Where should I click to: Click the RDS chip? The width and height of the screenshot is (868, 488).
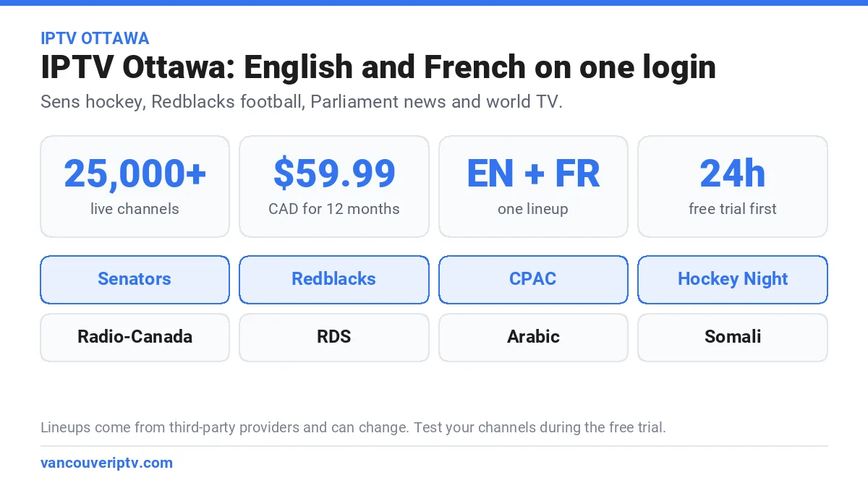coord(333,337)
